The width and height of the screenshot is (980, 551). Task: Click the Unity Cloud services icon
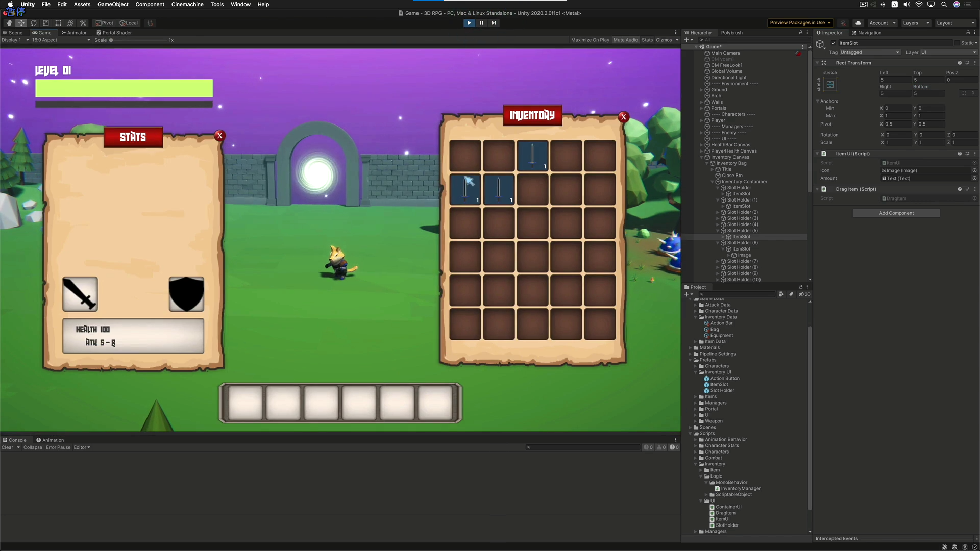[858, 23]
